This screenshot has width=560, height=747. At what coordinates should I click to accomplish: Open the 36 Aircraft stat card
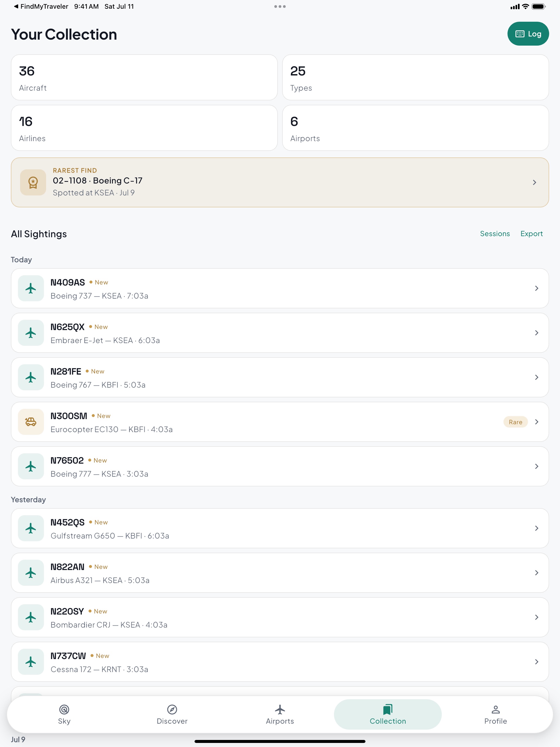(x=144, y=77)
